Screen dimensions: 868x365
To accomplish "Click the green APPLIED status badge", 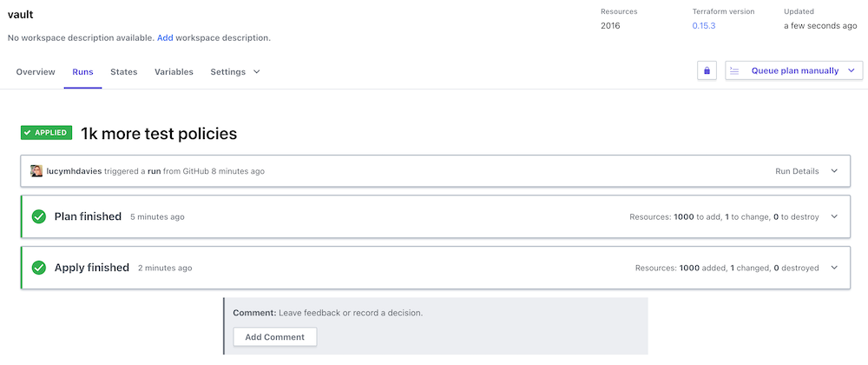I will coord(47,133).
